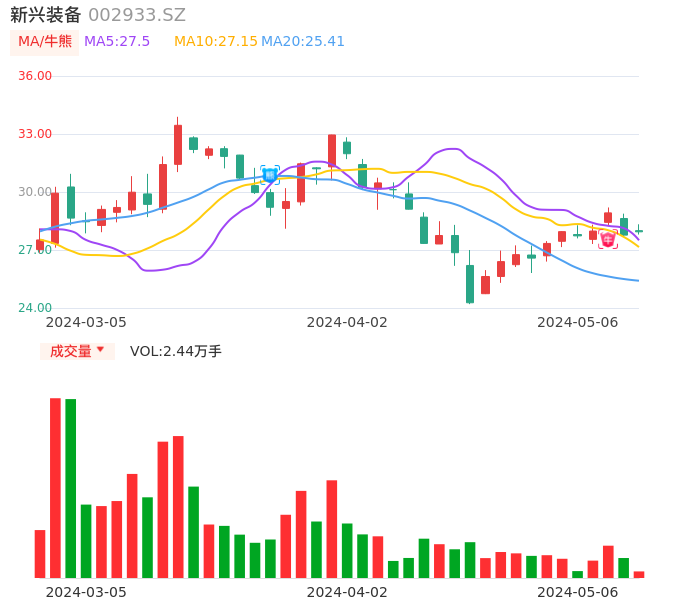
Task: Click 2024-04-02 date below the volume chart
Action: 347,592
